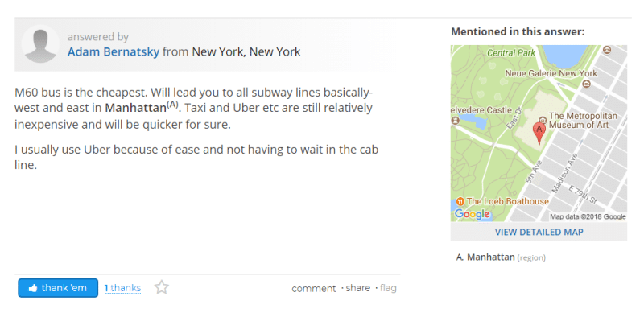Click the Central Park label on map
Image resolution: width=644 pixels, height=313 pixels.
[511, 52]
